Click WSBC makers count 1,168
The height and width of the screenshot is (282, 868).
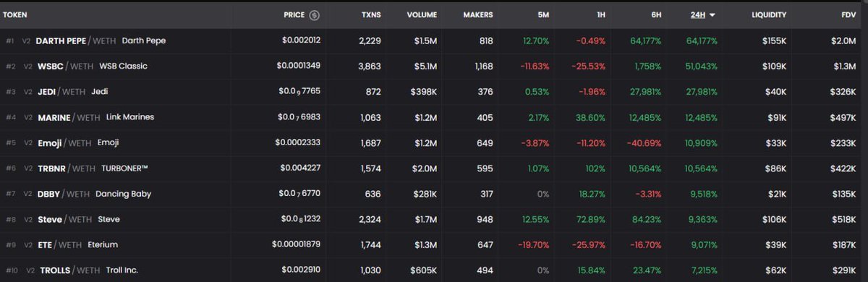pyautogui.click(x=484, y=67)
